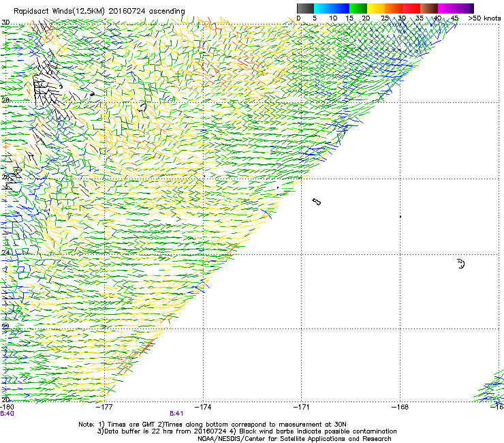This screenshot has height=443, width=504.
Task: Click the legend value '0'
Action: tap(298, 18)
